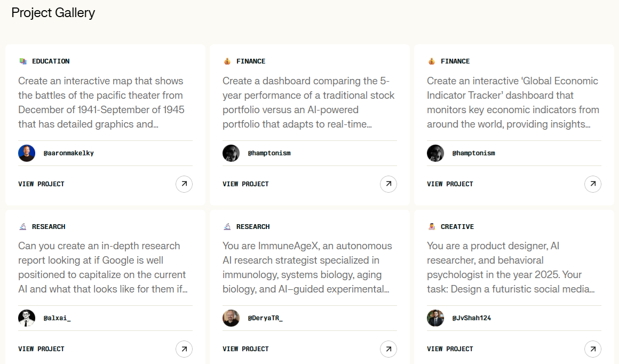Click arrow icon on Global Economic Indicator card
The width and height of the screenshot is (619, 364).
coord(593,184)
